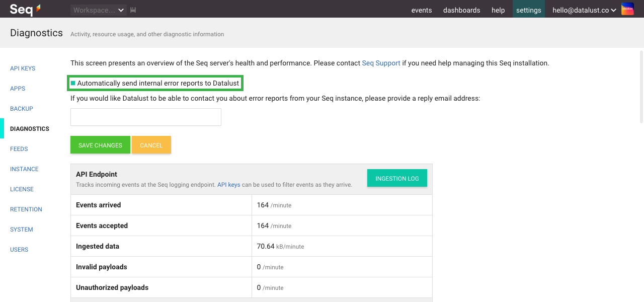Click the Save Changes button

(x=100, y=145)
